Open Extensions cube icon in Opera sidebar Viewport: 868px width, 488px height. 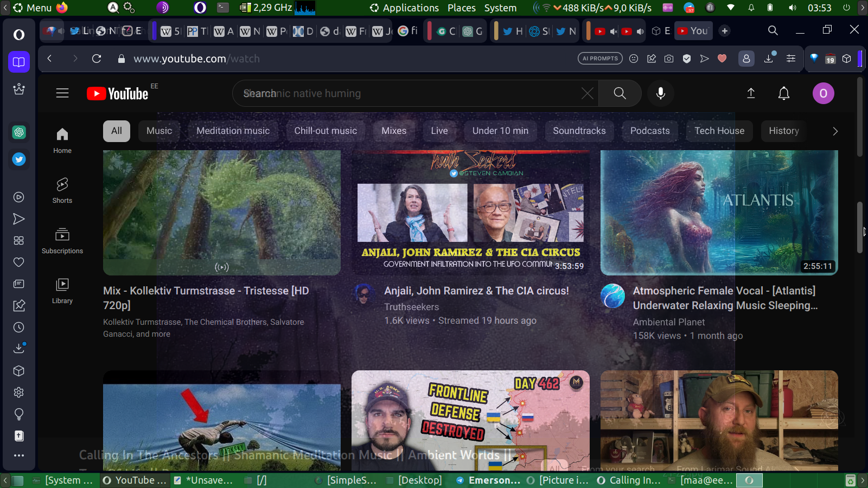coord(19,371)
